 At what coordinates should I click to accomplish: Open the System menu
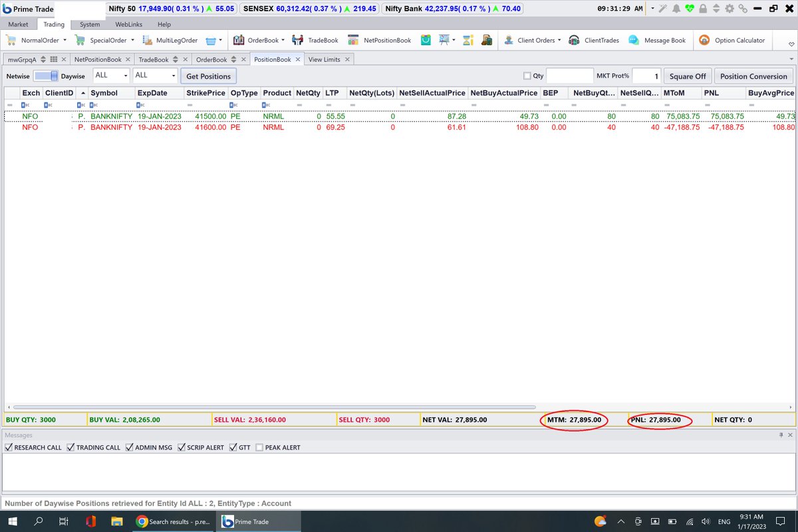(x=90, y=24)
